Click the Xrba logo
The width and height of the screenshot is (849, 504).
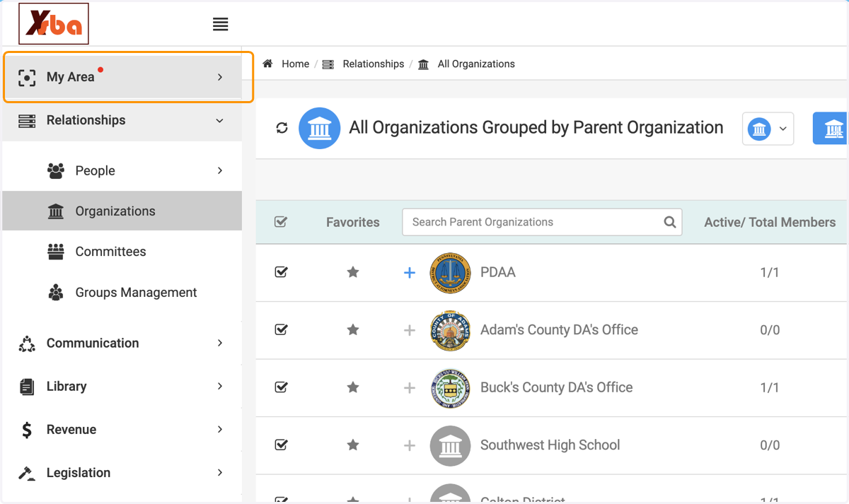(54, 24)
